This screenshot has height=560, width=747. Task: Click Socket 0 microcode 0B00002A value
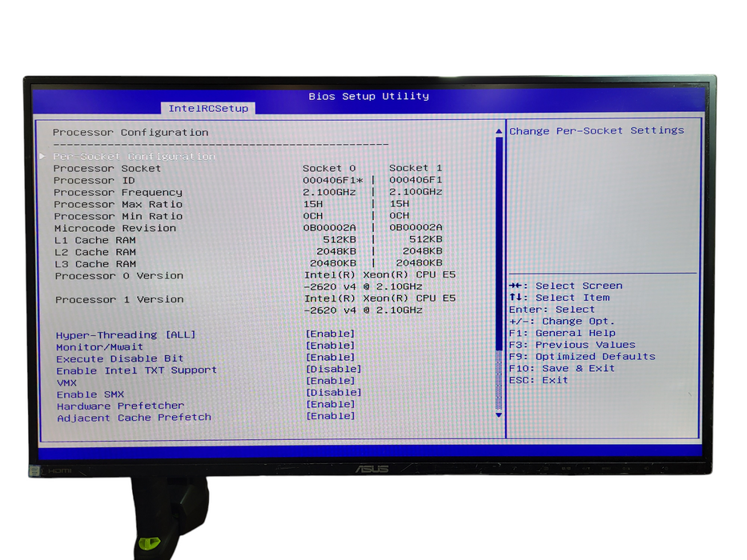[330, 228]
